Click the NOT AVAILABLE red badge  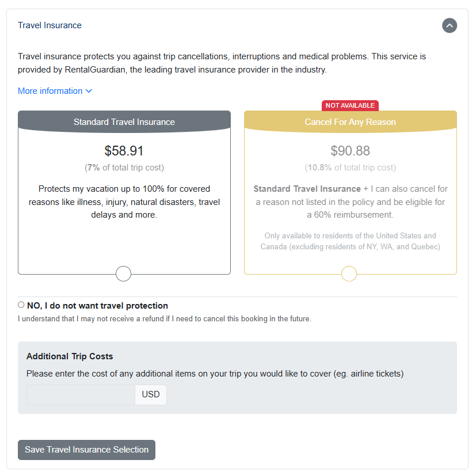point(350,105)
